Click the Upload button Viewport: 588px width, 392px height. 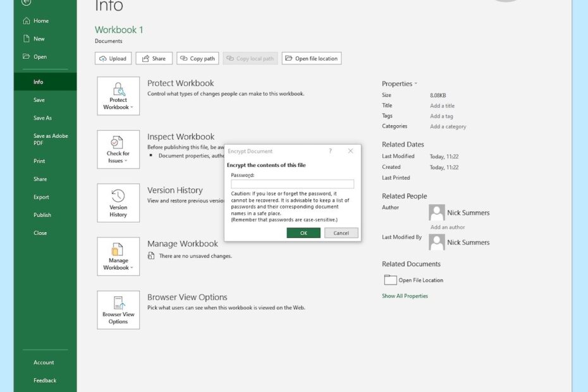[x=113, y=59]
